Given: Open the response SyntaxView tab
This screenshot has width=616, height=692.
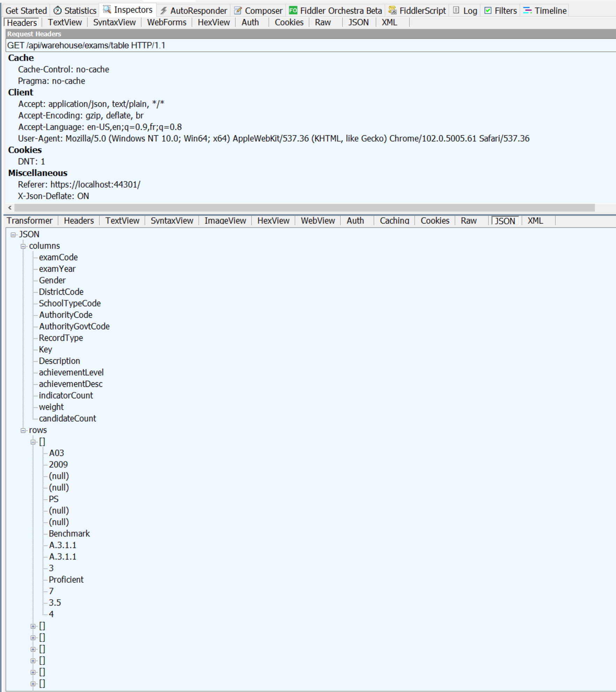Looking at the screenshot, I should (x=172, y=221).
